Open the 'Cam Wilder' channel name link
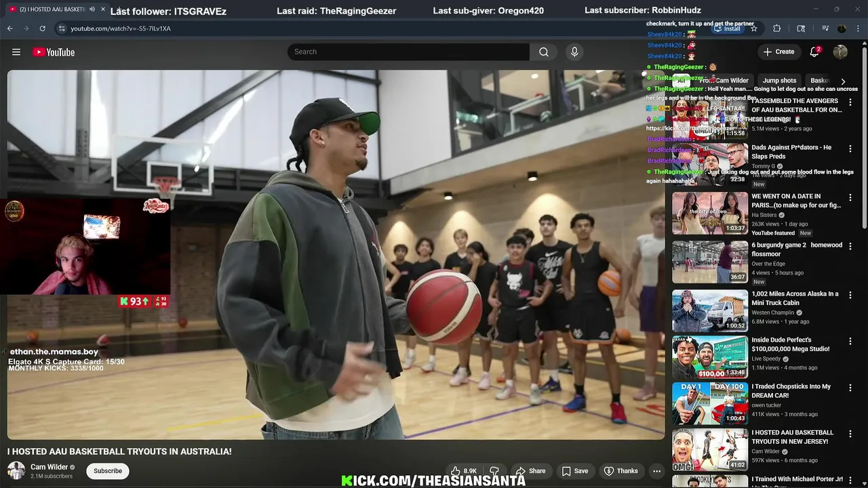The image size is (868, 488). 49,467
